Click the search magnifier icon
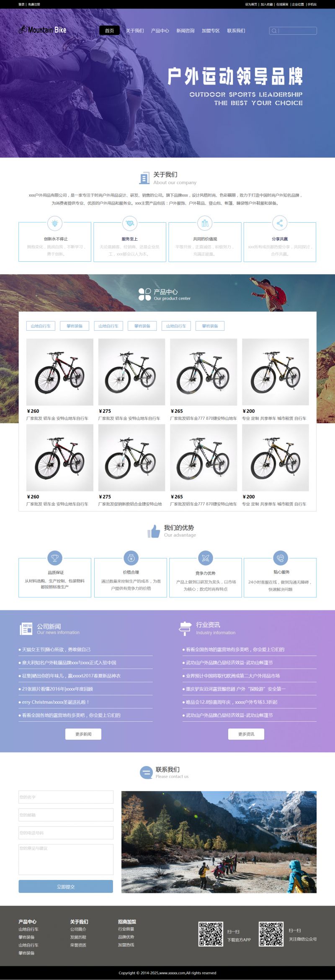The image size is (335, 980). coord(274,31)
